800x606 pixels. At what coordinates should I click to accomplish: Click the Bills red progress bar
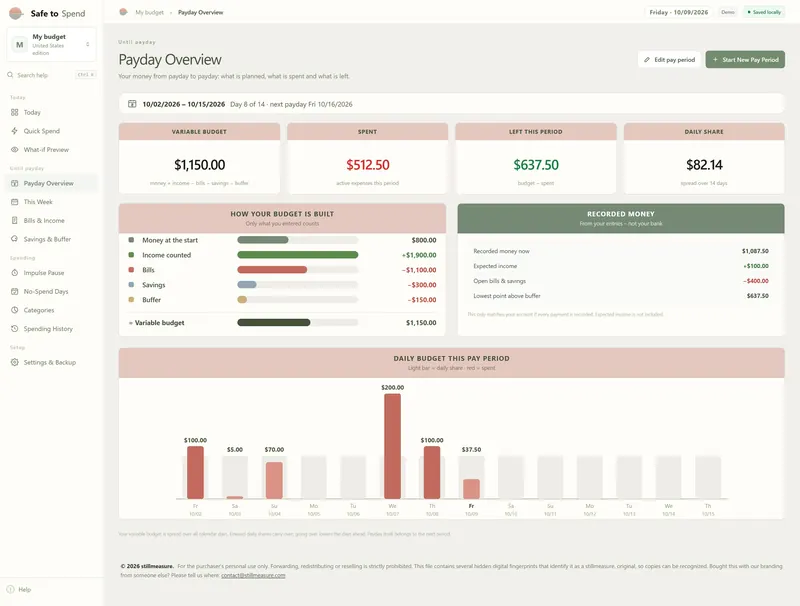point(272,270)
